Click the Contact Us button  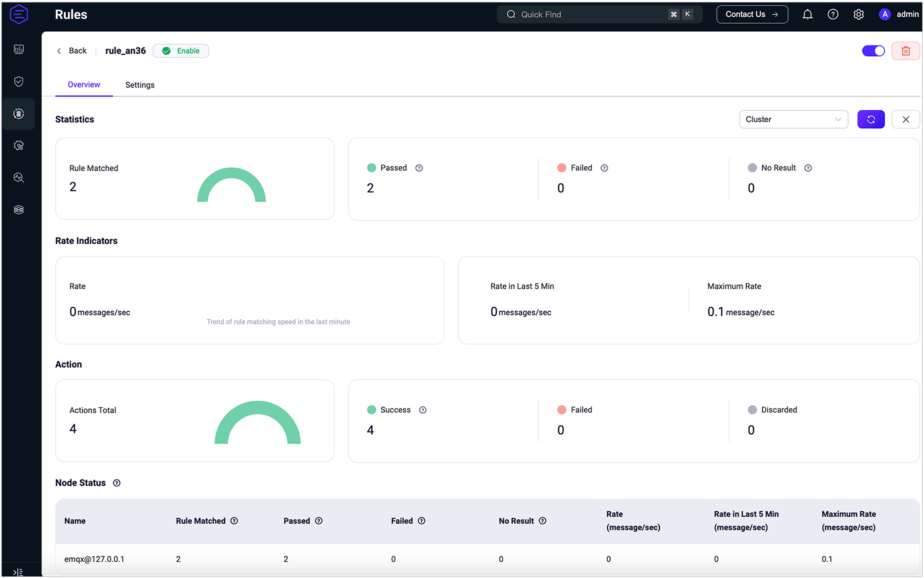tap(752, 15)
